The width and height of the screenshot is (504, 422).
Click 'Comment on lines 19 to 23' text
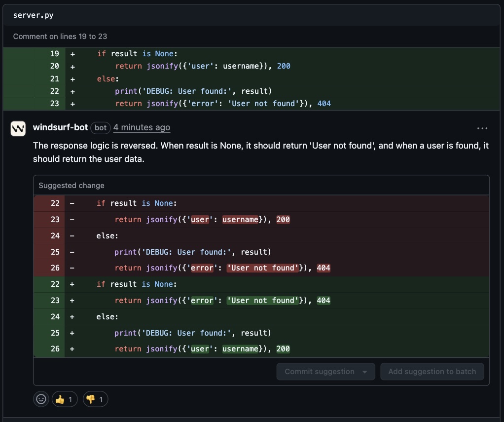click(x=60, y=37)
